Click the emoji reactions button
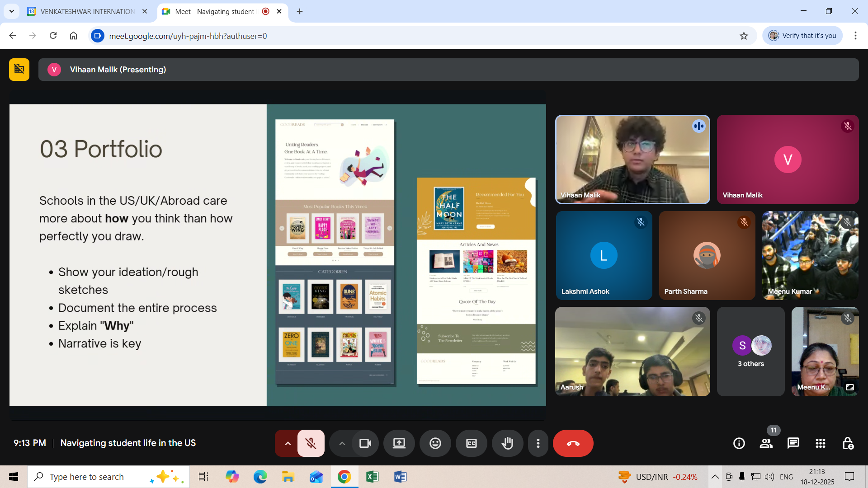The height and width of the screenshot is (488, 868). click(435, 443)
